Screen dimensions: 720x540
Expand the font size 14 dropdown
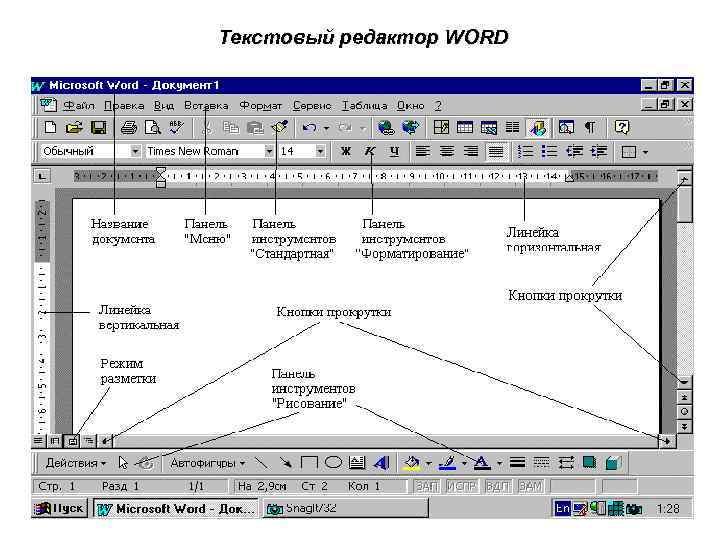tap(320, 151)
